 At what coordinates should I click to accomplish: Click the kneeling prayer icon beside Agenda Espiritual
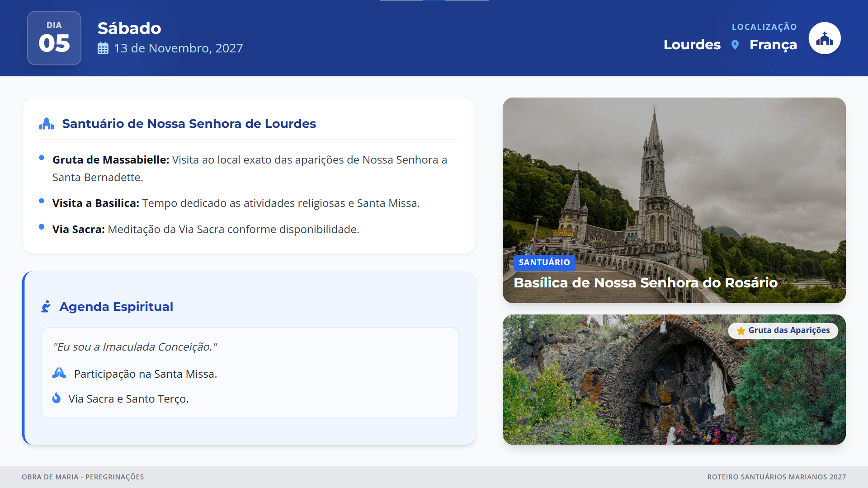(x=46, y=307)
